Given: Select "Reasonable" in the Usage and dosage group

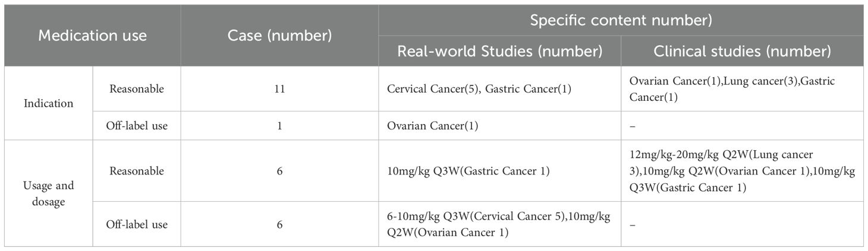Looking at the screenshot, I should coord(137,171).
